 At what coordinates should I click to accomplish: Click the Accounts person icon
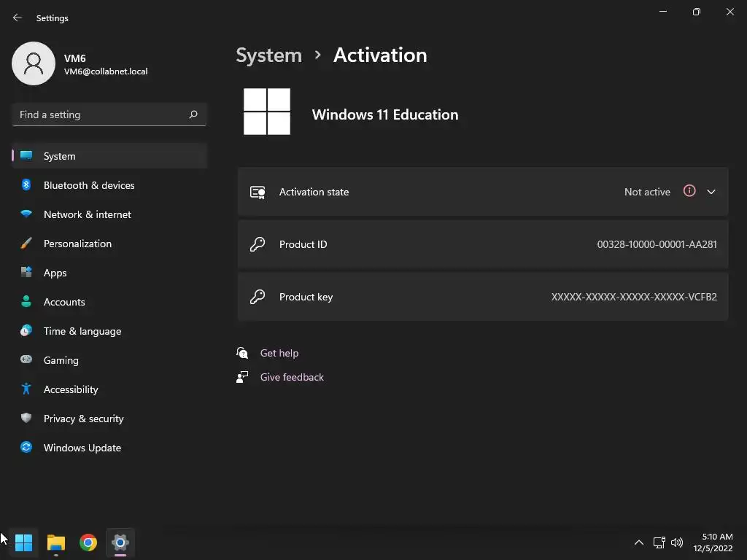click(26, 301)
